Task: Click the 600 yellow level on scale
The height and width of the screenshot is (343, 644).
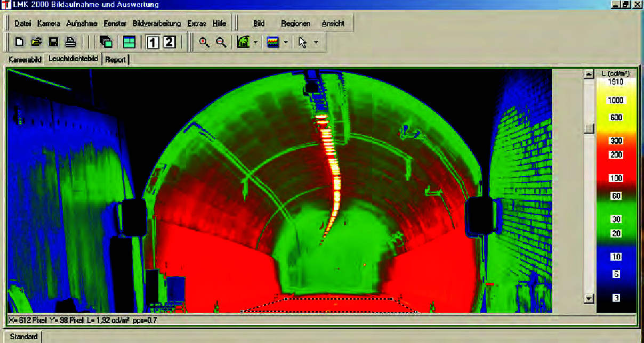Action: coord(616,118)
